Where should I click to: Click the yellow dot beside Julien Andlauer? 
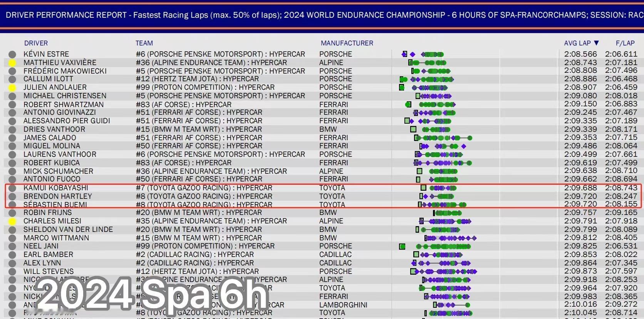pos(12,88)
